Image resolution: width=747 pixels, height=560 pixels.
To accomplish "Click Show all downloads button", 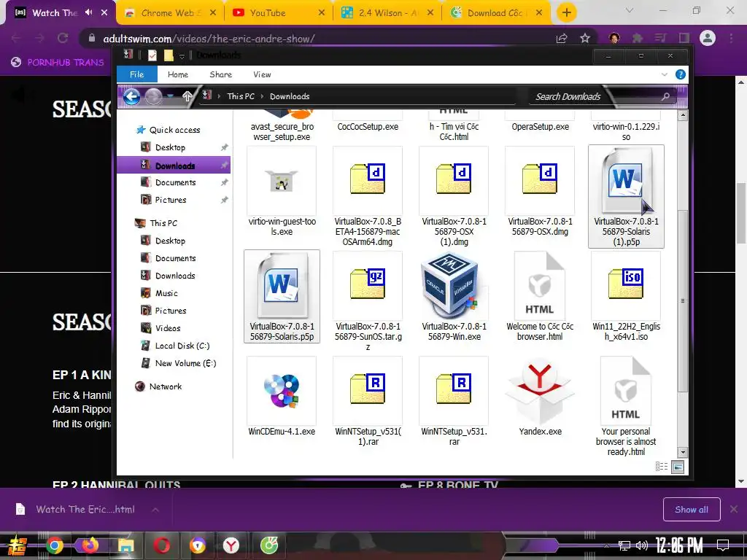I will (692, 510).
